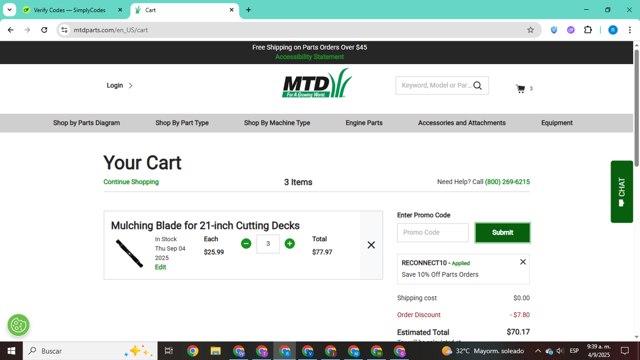Open the volume control icon
Image resolution: width=640 pixels, height=360 pixels.
point(560,351)
